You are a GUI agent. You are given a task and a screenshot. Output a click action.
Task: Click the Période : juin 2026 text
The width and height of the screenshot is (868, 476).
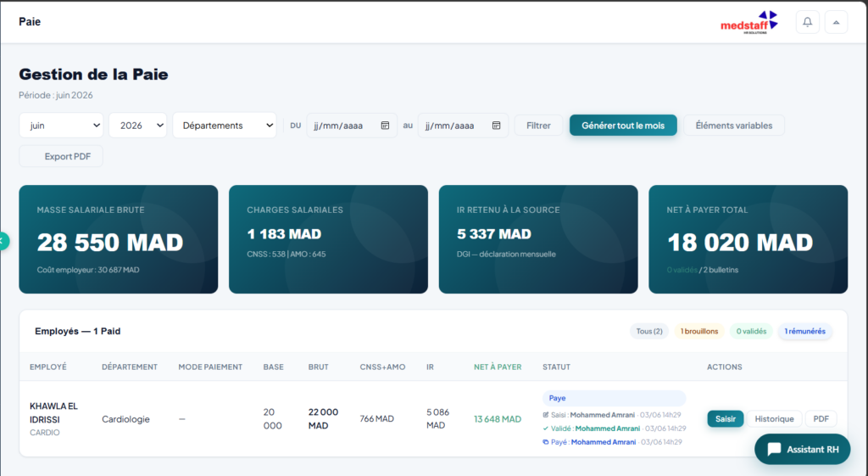(x=56, y=95)
